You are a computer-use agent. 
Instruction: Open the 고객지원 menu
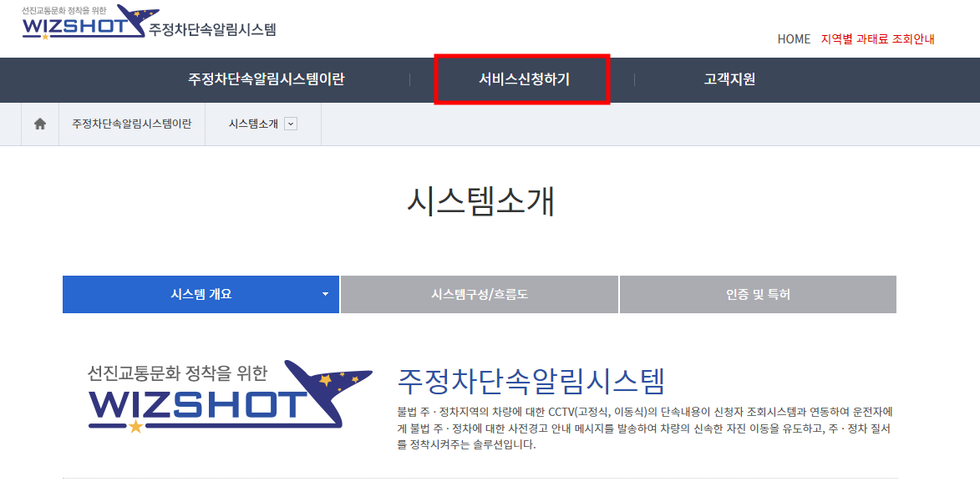click(x=729, y=79)
